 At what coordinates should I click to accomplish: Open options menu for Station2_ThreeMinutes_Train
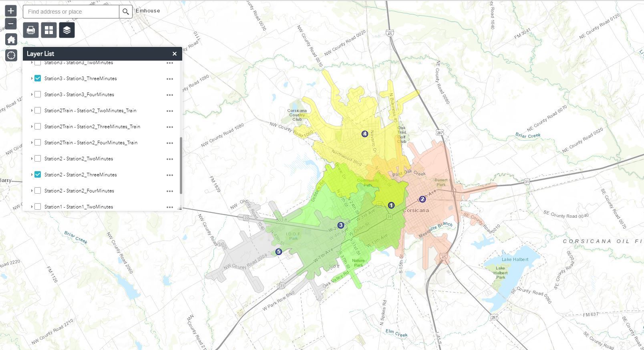pyautogui.click(x=170, y=127)
